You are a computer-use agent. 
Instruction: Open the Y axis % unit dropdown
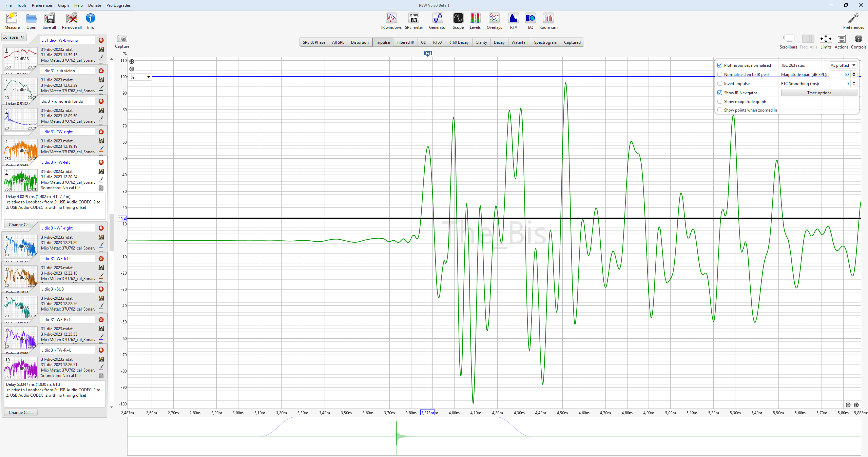(x=140, y=77)
